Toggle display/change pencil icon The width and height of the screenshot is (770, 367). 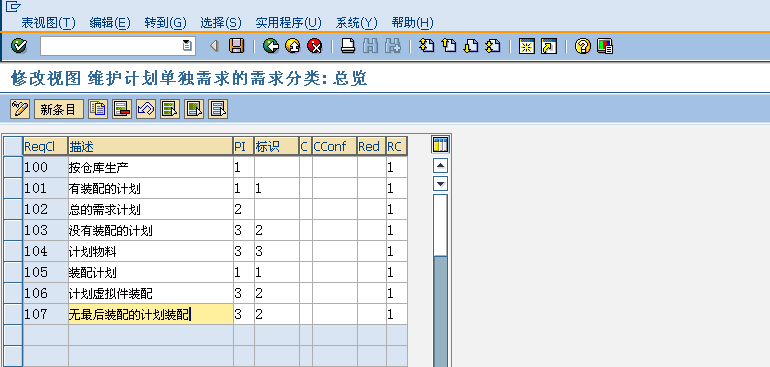coord(20,109)
